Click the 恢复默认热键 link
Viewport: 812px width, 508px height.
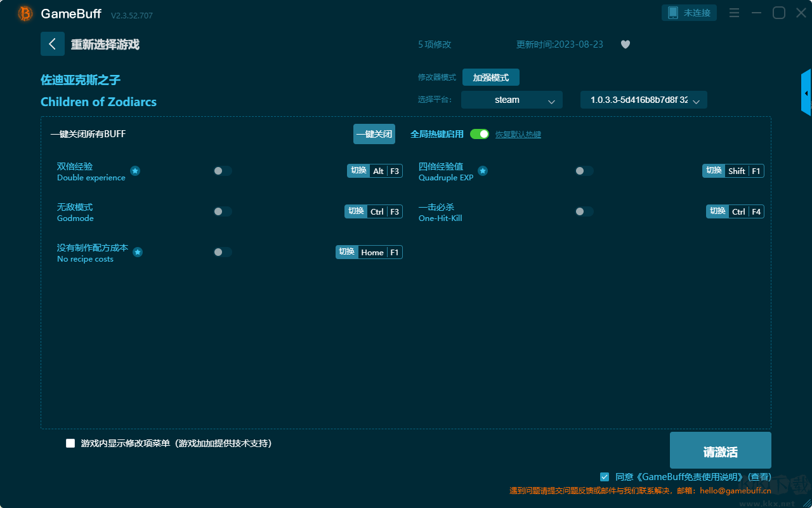(x=518, y=135)
